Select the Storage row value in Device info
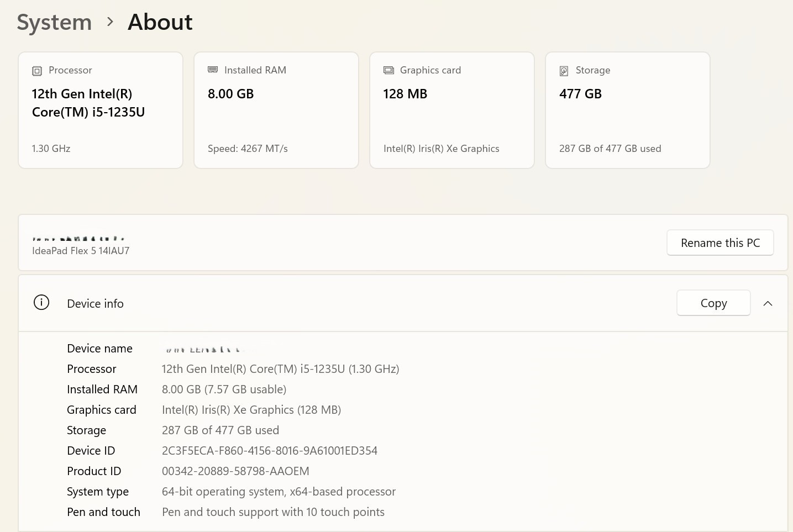 [220, 430]
